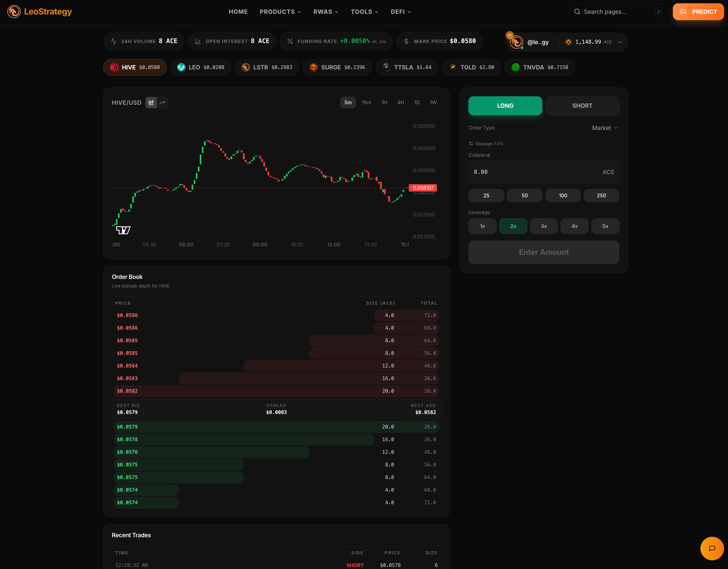
Task: Switch chart to 4H timeframe
Action: point(401,102)
